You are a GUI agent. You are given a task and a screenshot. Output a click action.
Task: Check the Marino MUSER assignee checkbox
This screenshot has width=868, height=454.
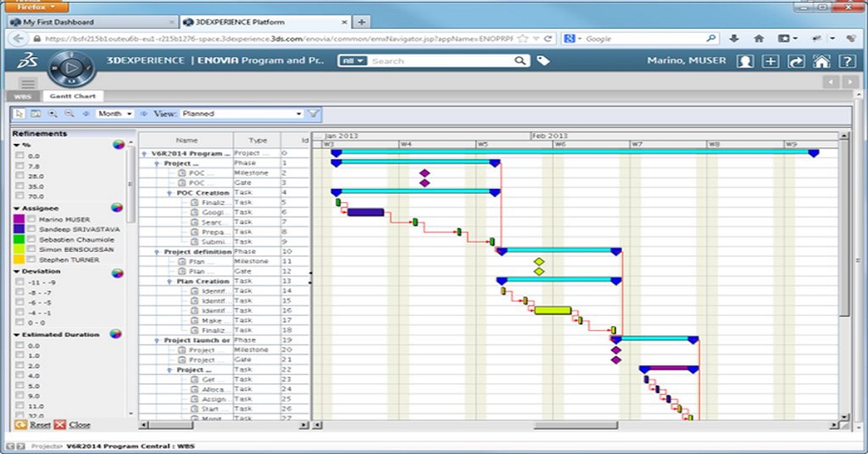[x=32, y=219]
